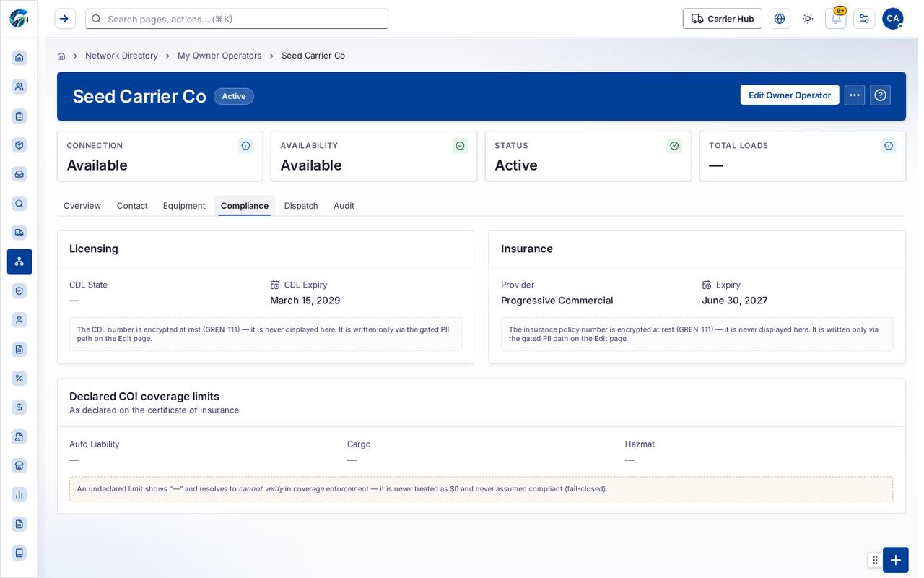Open the package box icon in sidebar

pos(19,145)
